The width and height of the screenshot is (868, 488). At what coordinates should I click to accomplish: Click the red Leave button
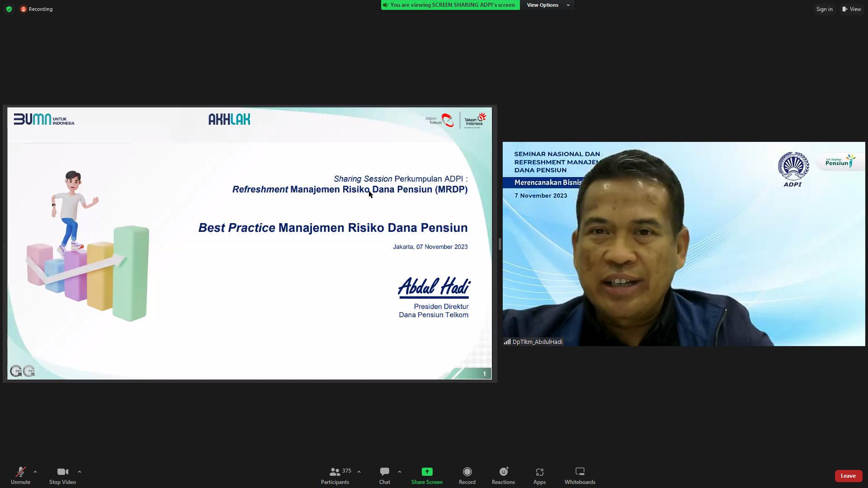[x=848, y=475]
